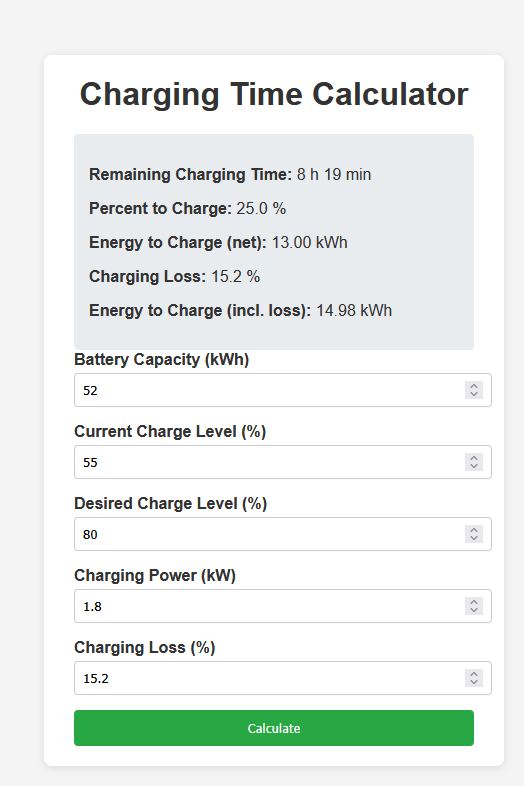The height and width of the screenshot is (786, 524).
Task: Increase Battery Capacity with up arrow
Action: pyautogui.click(x=474, y=385)
